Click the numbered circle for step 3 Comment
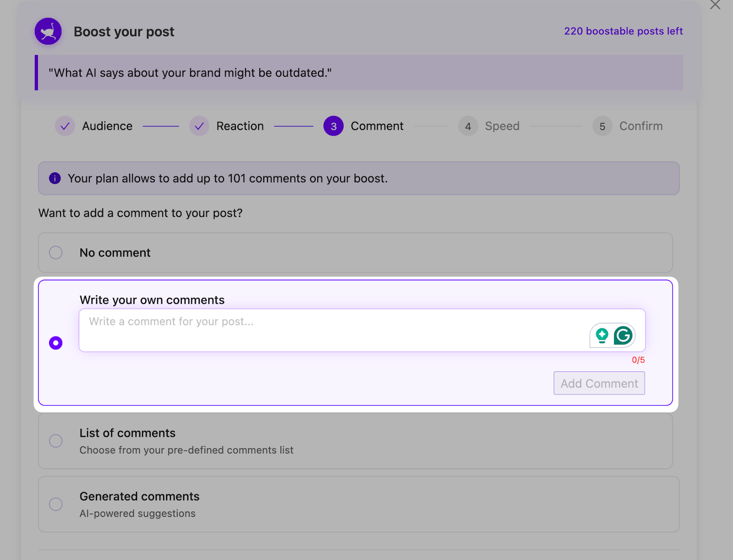Image resolution: width=733 pixels, height=560 pixels. coord(333,126)
